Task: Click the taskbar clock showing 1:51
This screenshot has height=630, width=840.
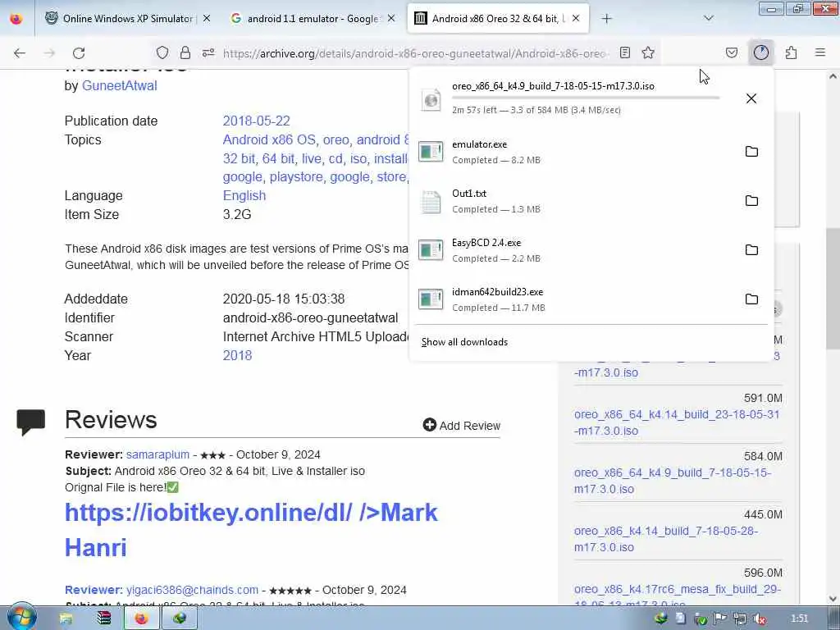Action: tap(799, 619)
